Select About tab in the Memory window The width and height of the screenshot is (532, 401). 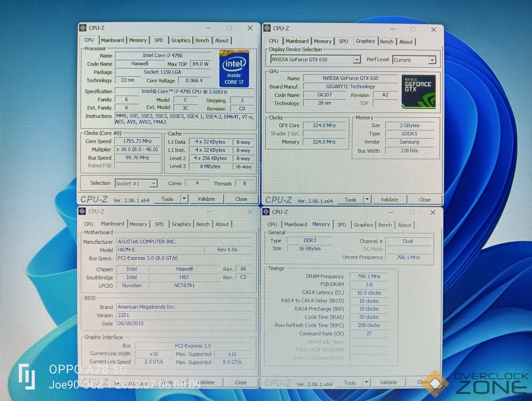(404, 225)
